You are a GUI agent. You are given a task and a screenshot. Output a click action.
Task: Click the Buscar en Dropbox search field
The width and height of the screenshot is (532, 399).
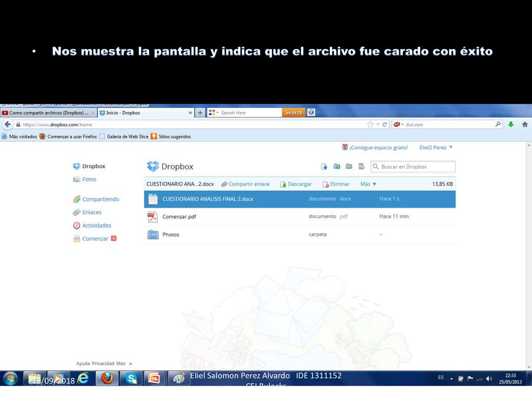pos(413,167)
